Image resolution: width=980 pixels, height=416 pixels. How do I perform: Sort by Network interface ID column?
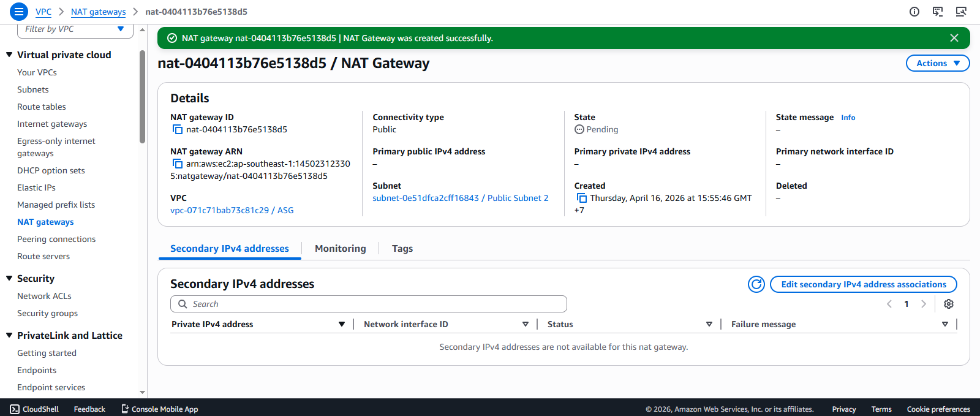[525, 324]
